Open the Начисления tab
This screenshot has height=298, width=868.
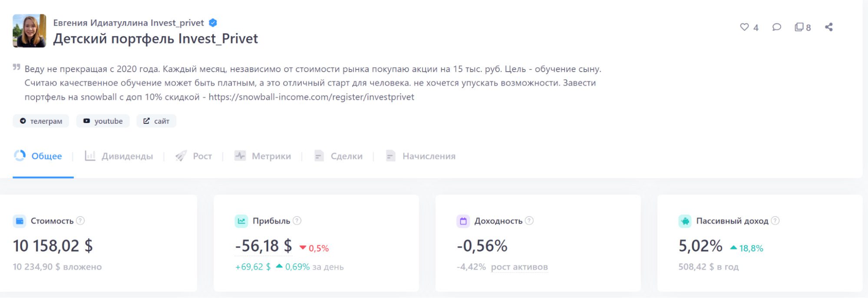(421, 156)
